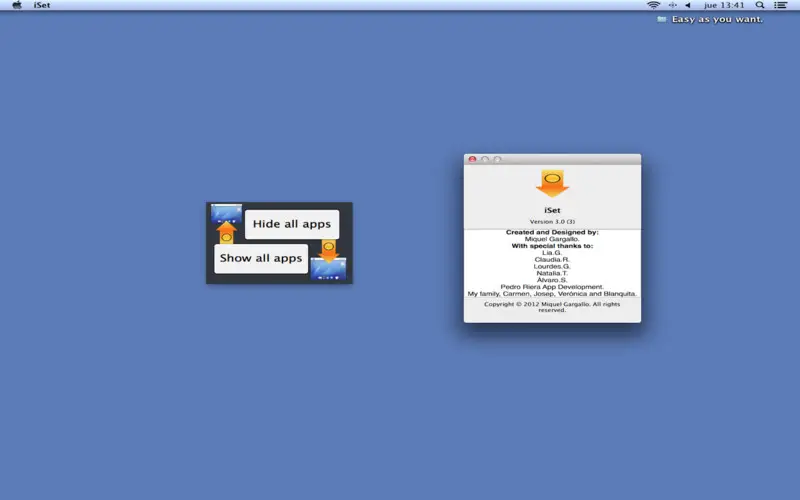Viewport: 800px width, 500px height.
Task: Click the clock showing jue 13:41
Action: pyautogui.click(x=724, y=5)
